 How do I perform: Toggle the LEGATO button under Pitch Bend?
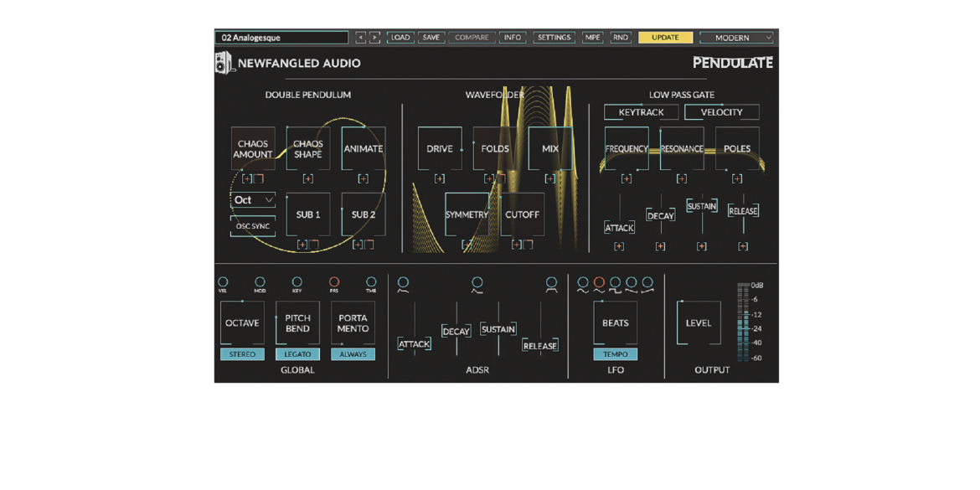point(297,354)
